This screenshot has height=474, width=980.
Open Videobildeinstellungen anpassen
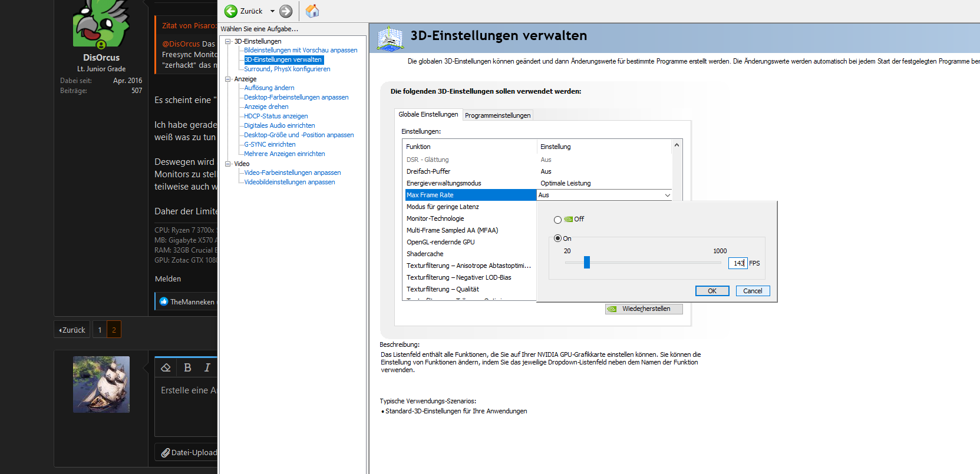tap(289, 182)
